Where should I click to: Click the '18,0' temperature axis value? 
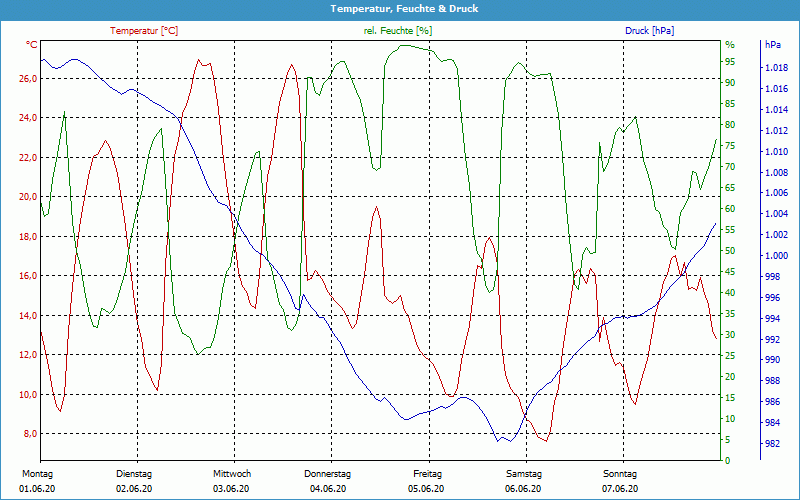[28, 237]
